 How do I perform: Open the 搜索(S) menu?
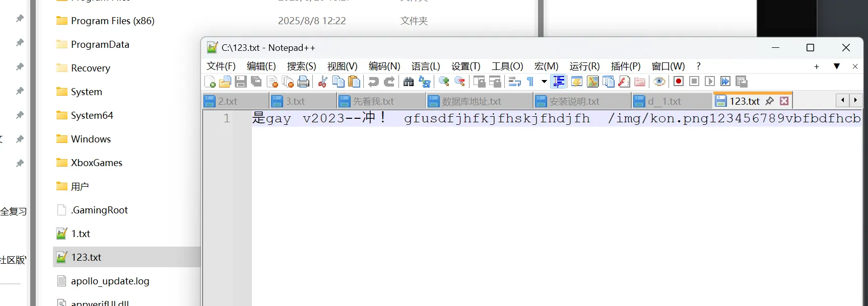pos(302,66)
